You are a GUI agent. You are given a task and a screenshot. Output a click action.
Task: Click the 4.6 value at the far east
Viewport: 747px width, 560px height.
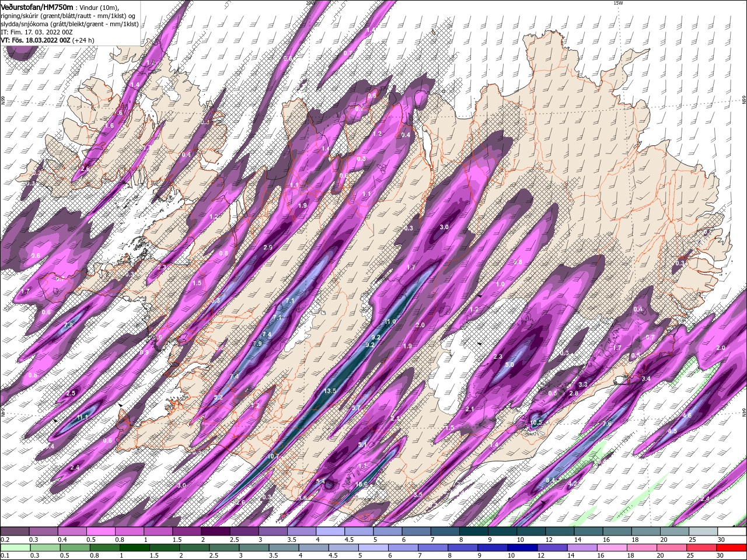(687, 416)
